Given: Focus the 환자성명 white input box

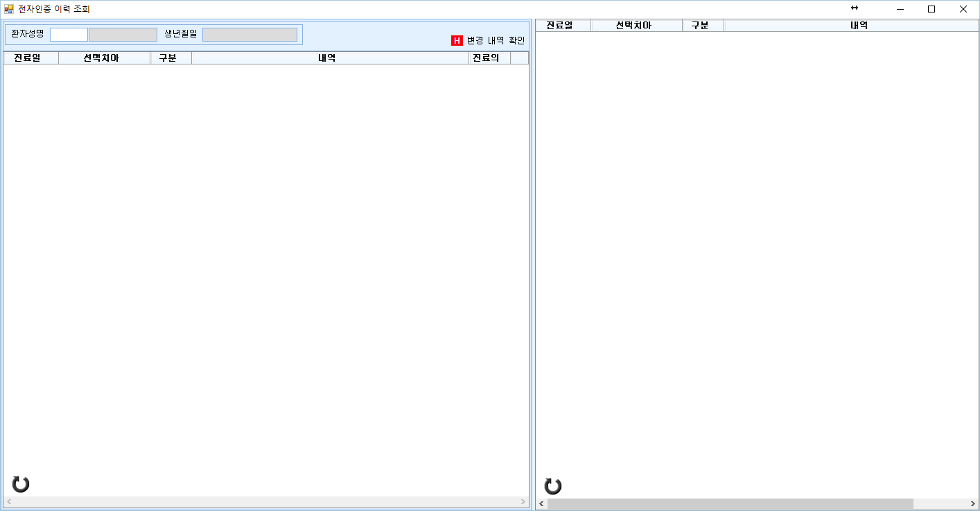Looking at the screenshot, I should pos(69,35).
